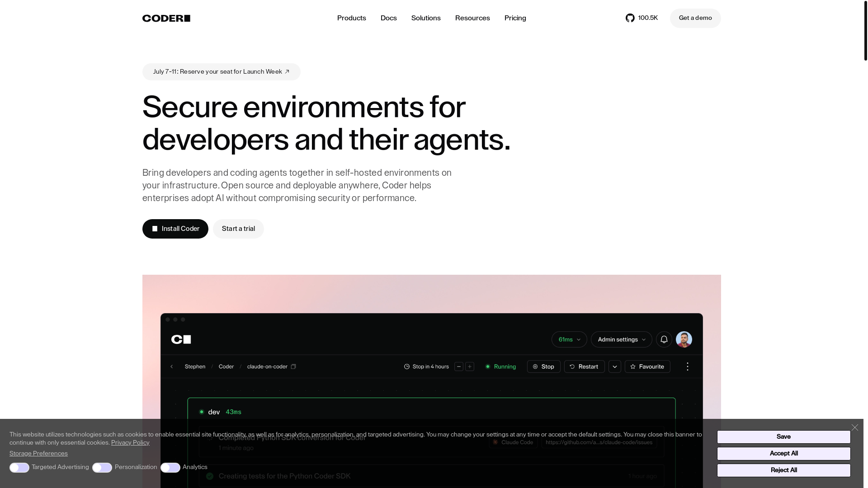The image size is (868, 488).
Task: Open the Admin settings dropdown
Action: pos(621,339)
